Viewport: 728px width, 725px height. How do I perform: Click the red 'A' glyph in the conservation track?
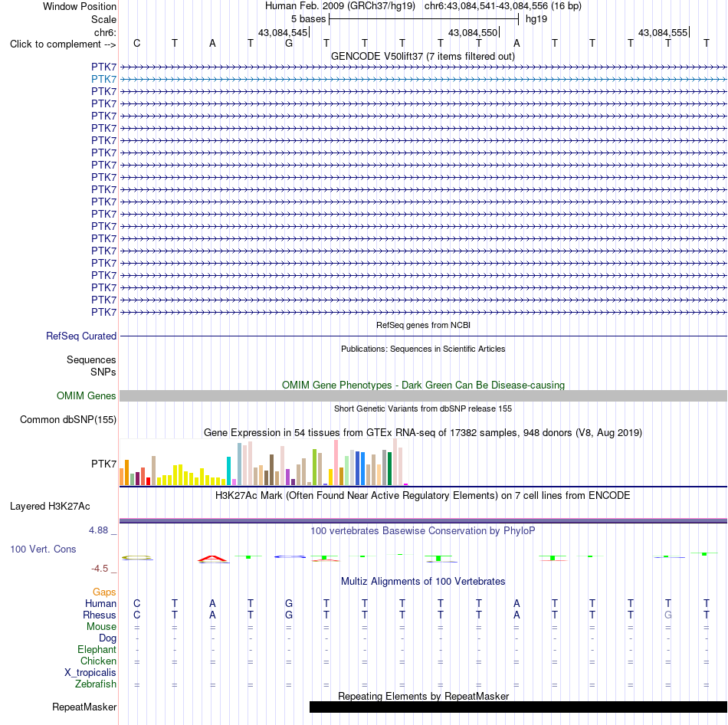tap(212, 559)
